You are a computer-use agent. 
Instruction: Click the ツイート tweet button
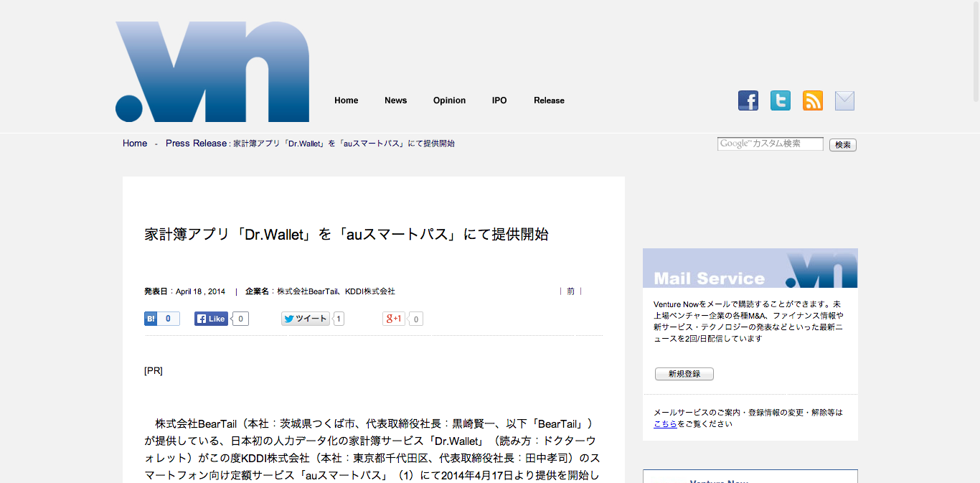tap(306, 319)
